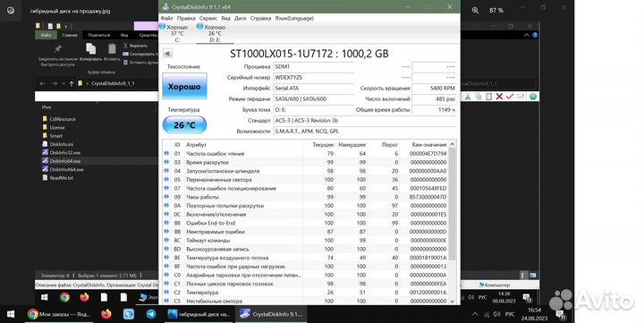Click the volume speaker icon in the system tray
The width and height of the screenshot is (644, 323).
click(496, 314)
